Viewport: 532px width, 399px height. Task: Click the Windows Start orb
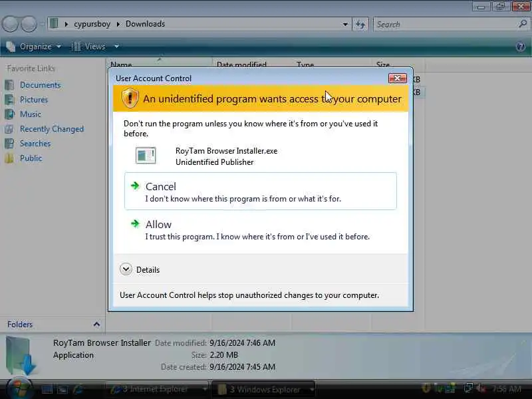[19, 388]
